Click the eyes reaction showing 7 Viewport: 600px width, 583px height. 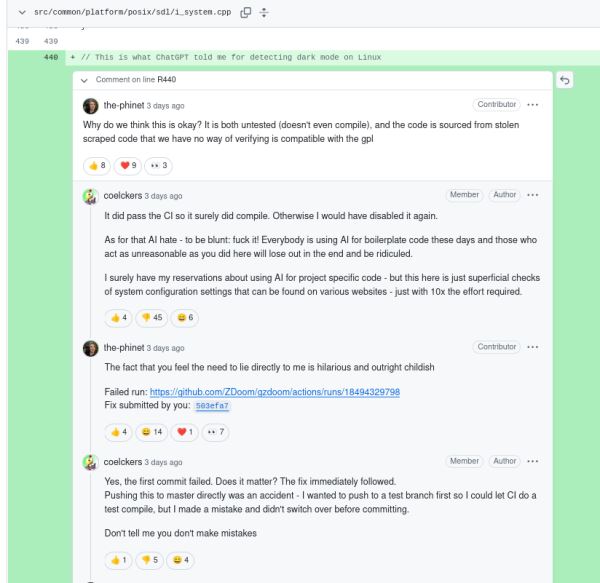[x=212, y=431]
